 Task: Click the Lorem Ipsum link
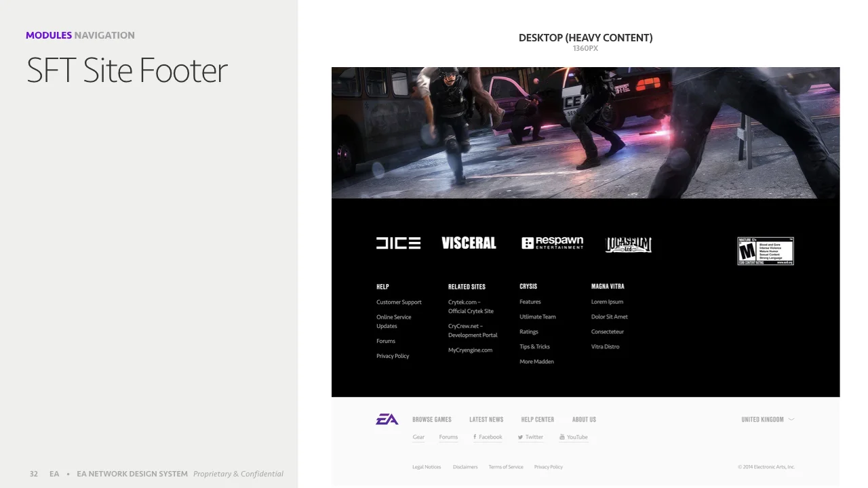pyautogui.click(x=607, y=302)
